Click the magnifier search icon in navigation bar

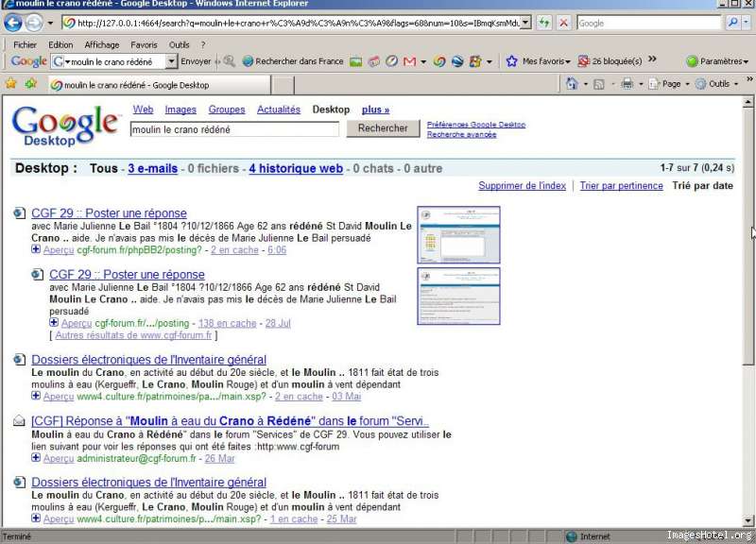[733, 23]
